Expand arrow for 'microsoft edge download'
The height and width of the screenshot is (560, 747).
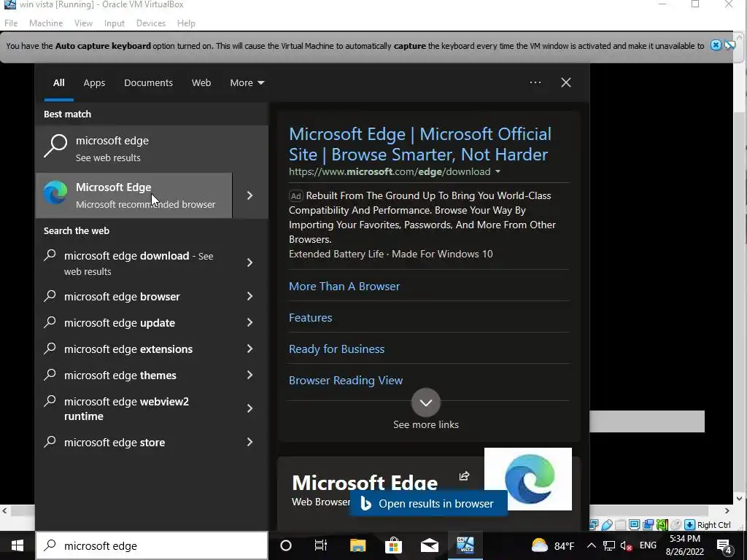(250, 262)
